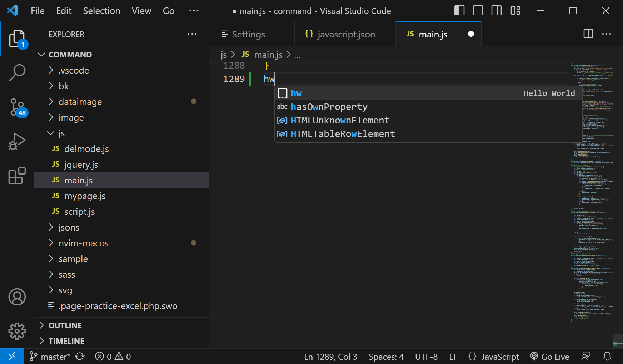This screenshot has width=623, height=364.
Task: Toggle the Primary Side Bar
Action: [x=459, y=11]
